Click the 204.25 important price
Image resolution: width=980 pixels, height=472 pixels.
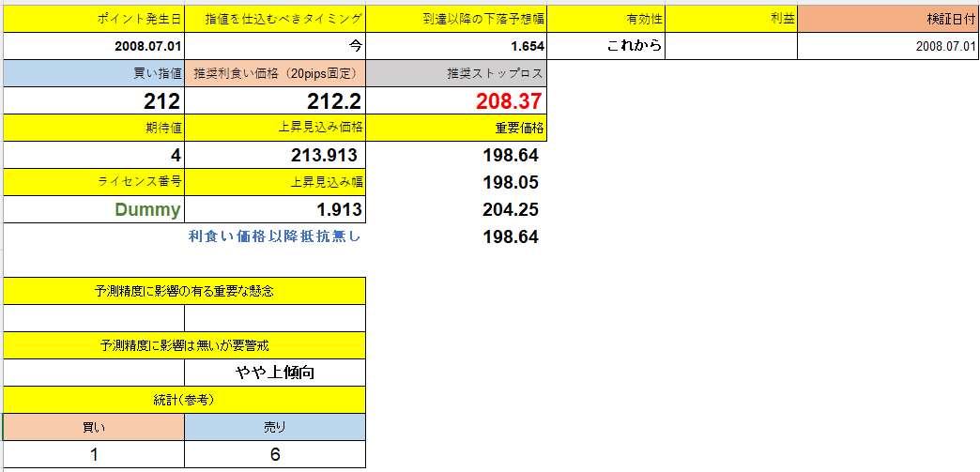pos(510,209)
